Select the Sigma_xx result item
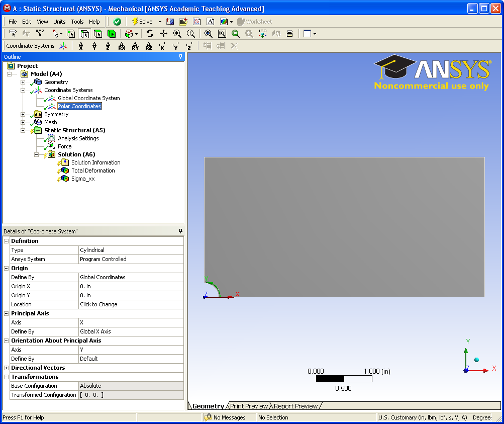Viewport: 504px width, 424px height. coord(83,179)
